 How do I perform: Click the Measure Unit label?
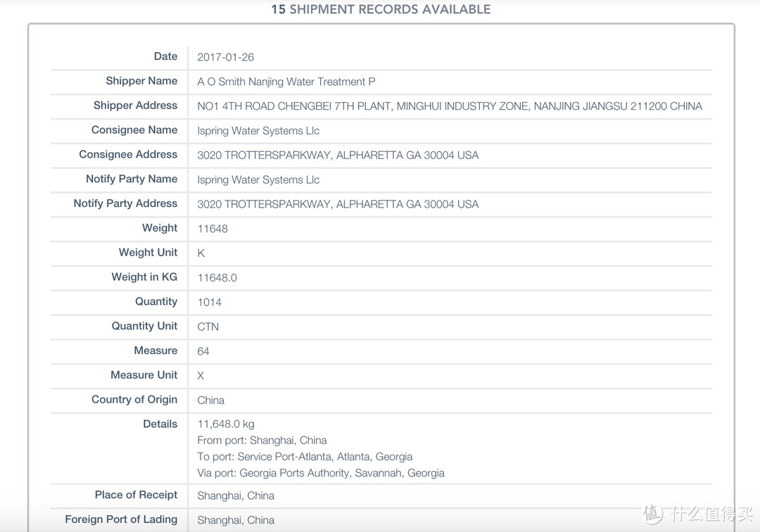tap(144, 375)
